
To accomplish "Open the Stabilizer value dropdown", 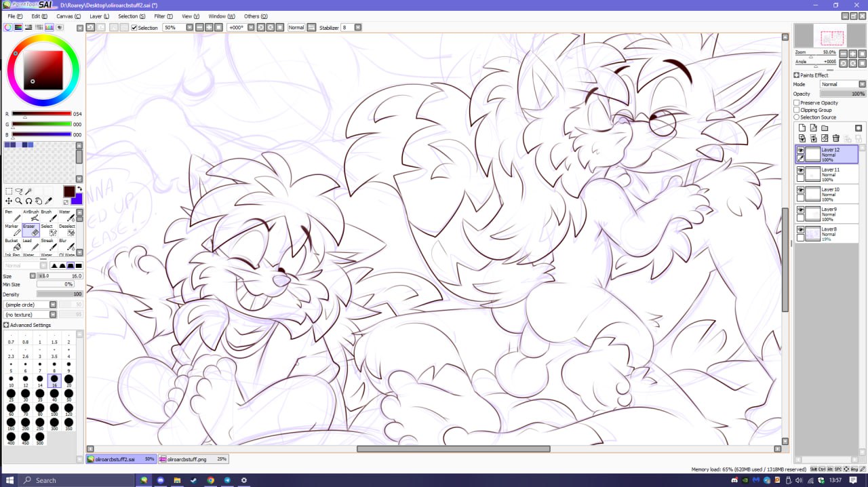I will pos(357,28).
